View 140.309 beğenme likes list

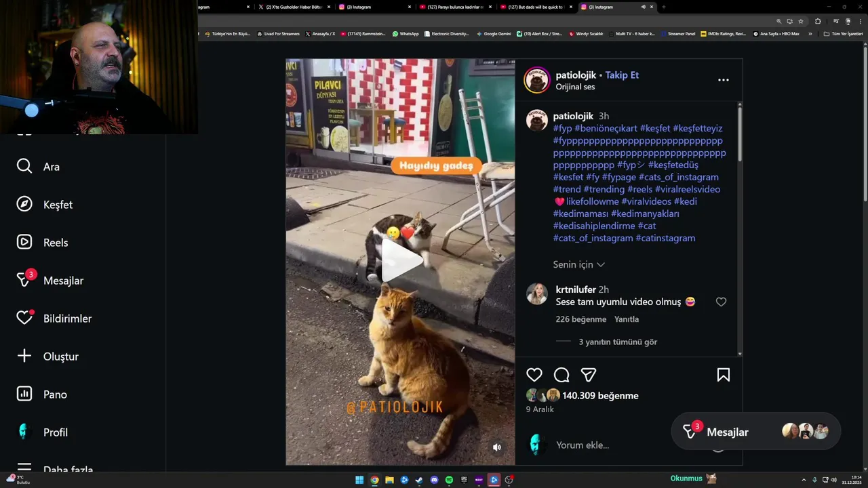point(600,396)
